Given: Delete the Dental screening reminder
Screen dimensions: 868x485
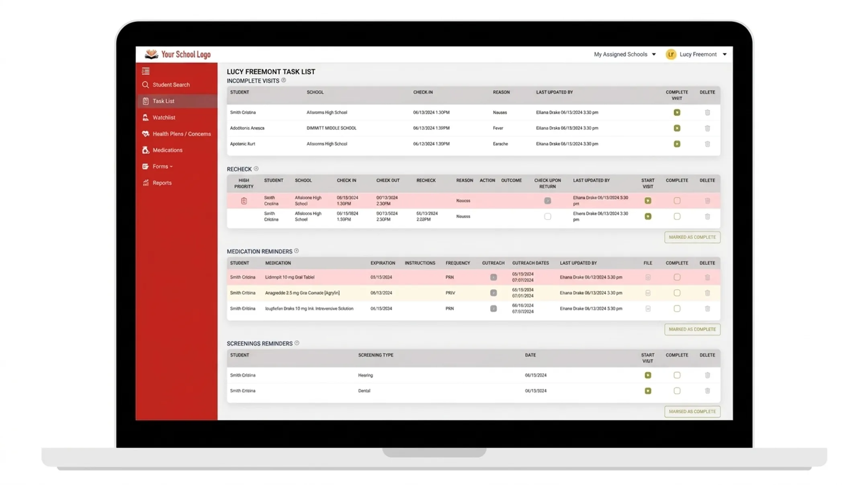Looking at the screenshot, I should pos(707,391).
